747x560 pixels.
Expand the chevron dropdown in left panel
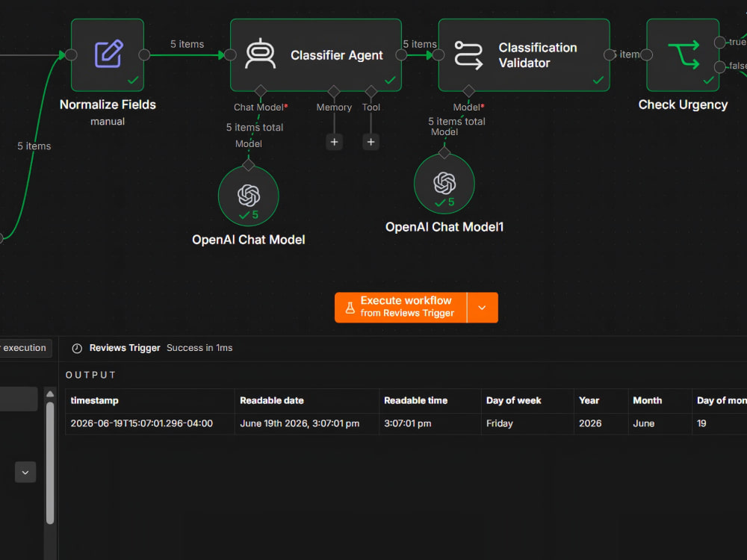coord(25,473)
